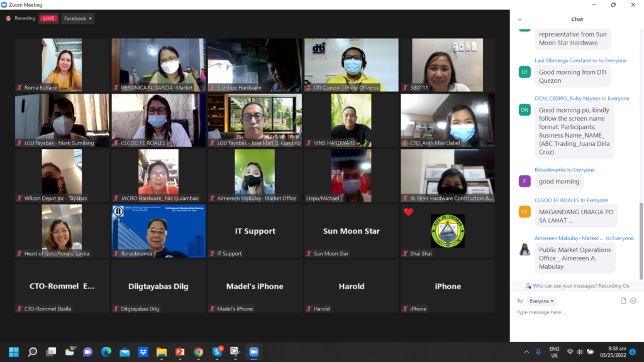Click the Chat panel header

click(x=577, y=19)
